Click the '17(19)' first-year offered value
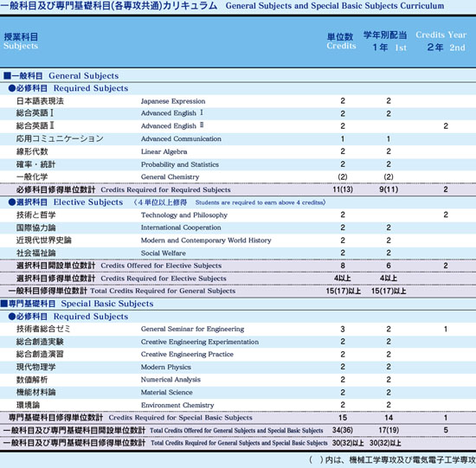 (x=389, y=430)
